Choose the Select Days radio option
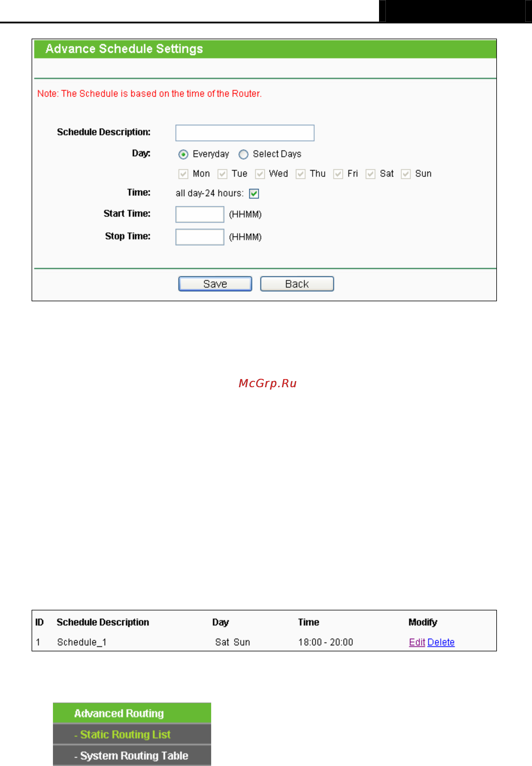The height and width of the screenshot is (766, 532). [243, 154]
